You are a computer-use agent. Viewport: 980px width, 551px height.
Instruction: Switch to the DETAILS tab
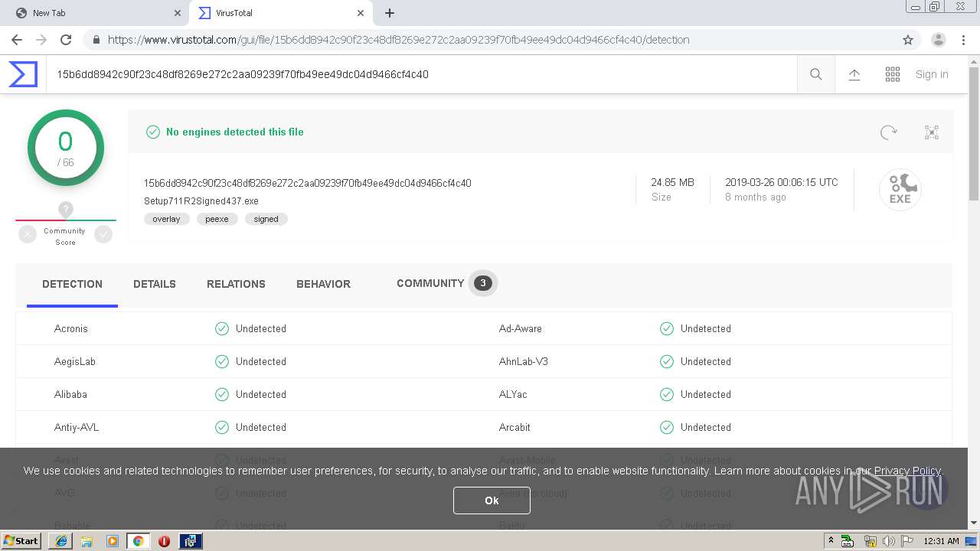[155, 284]
